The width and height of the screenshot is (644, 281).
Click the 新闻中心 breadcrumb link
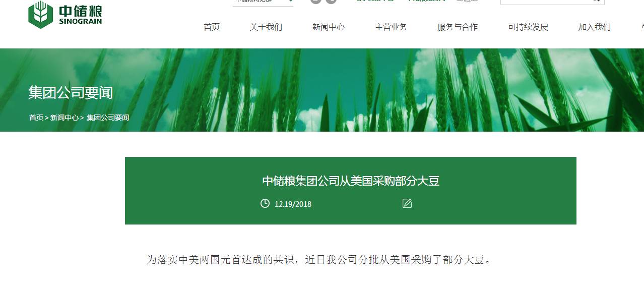point(65,118)
